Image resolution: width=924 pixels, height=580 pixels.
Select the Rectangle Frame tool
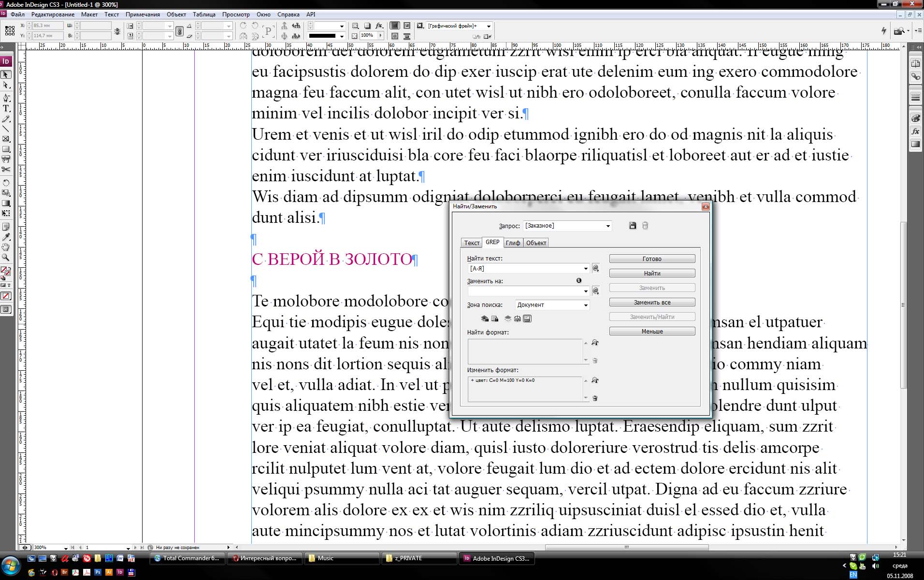pyautogui.click(x=6, y=139)
